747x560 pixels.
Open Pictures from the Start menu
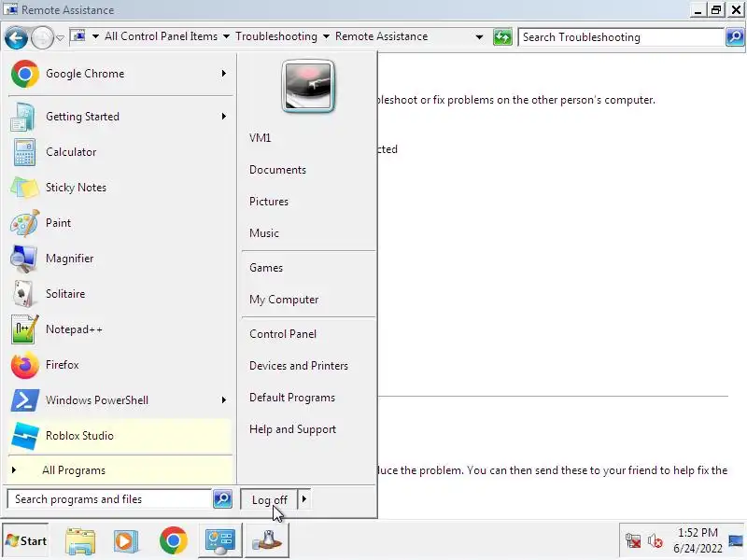point(269,202)
